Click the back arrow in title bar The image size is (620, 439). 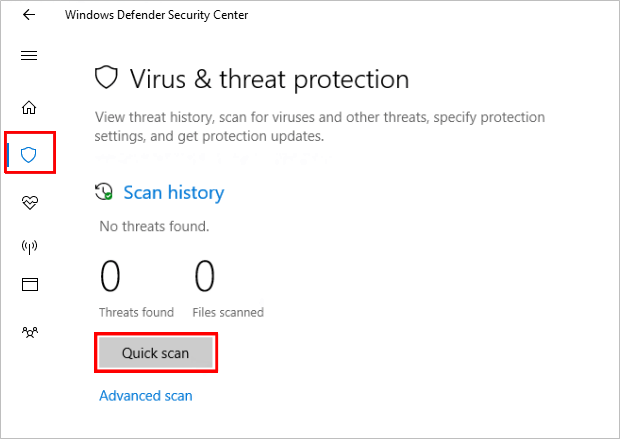28,15
